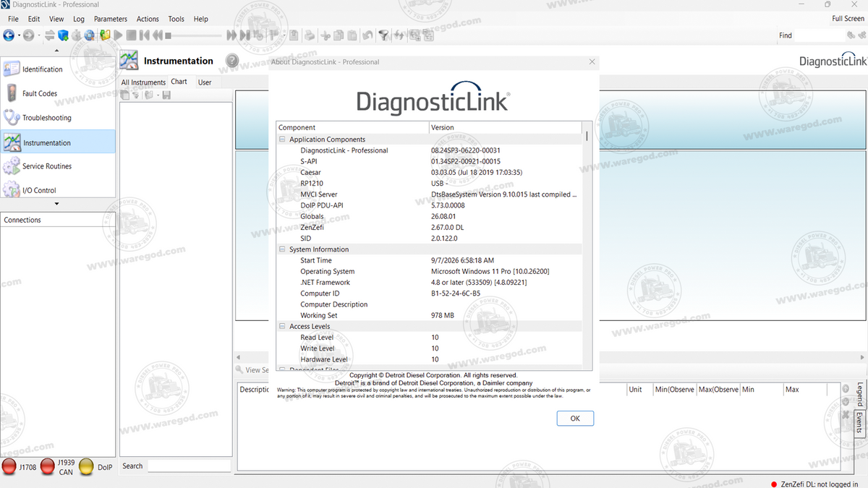Screen dimensions: 868x488
Task: Click the Unit column header in chart table
Action: pos(639,390)
